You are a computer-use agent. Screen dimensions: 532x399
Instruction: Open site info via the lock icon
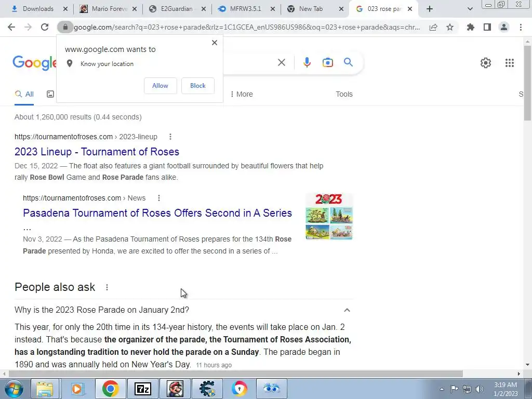[x=65, y=27]
